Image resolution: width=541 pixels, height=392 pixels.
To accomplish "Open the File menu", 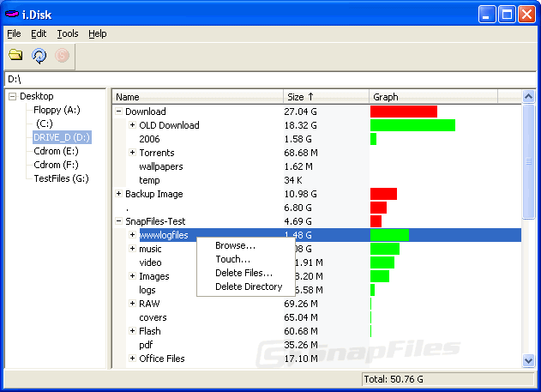I will pos(14,33).
